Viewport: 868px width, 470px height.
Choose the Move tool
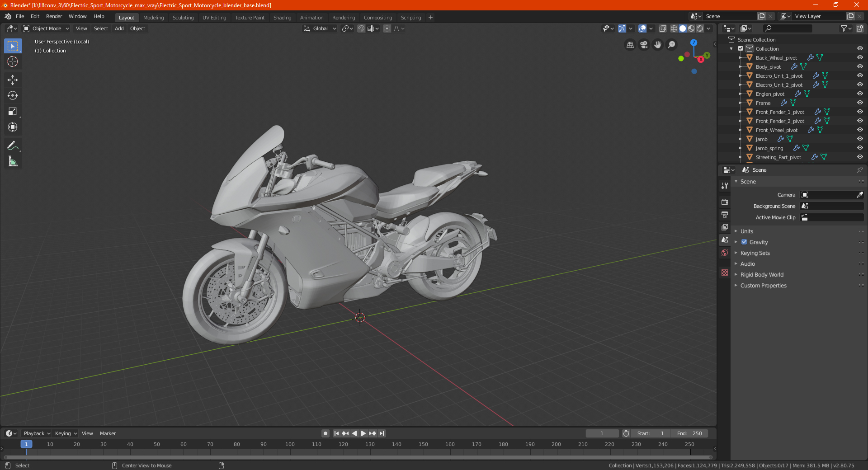click(13, 80)
